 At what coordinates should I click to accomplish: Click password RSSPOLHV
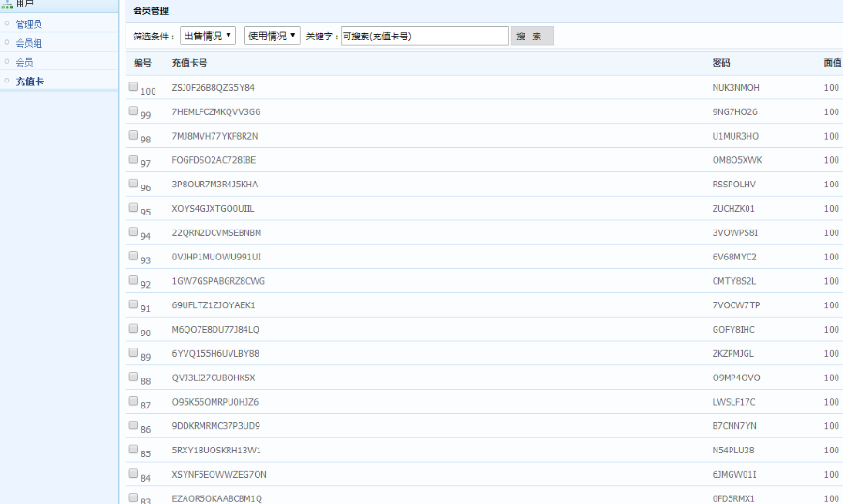pyautogui.click(x=734, y=185)
